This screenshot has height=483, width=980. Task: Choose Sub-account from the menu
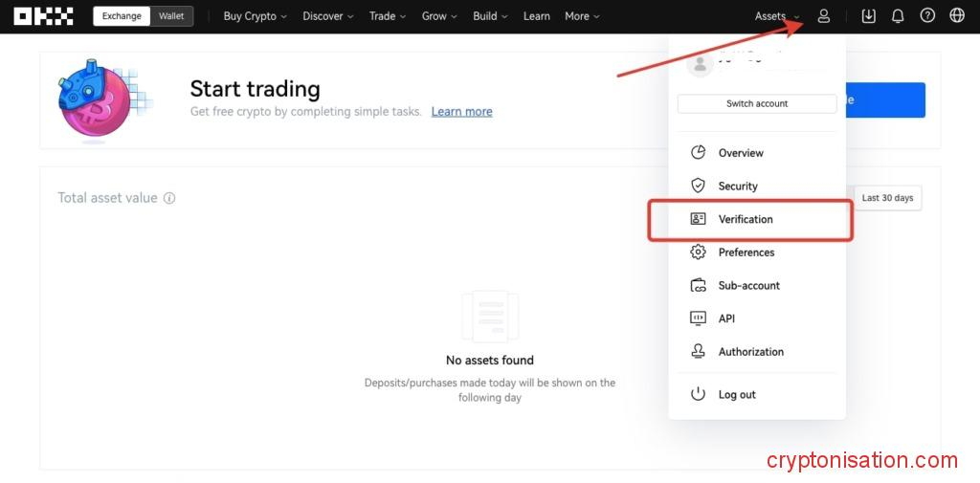748,286
